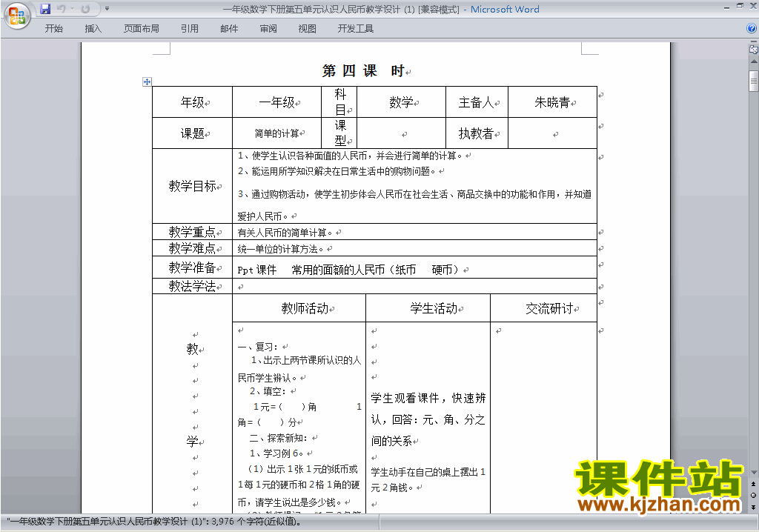This screenshot has width=759, height=532.
Task: Open the 审阅 ribbon tab
Action: 268,29
